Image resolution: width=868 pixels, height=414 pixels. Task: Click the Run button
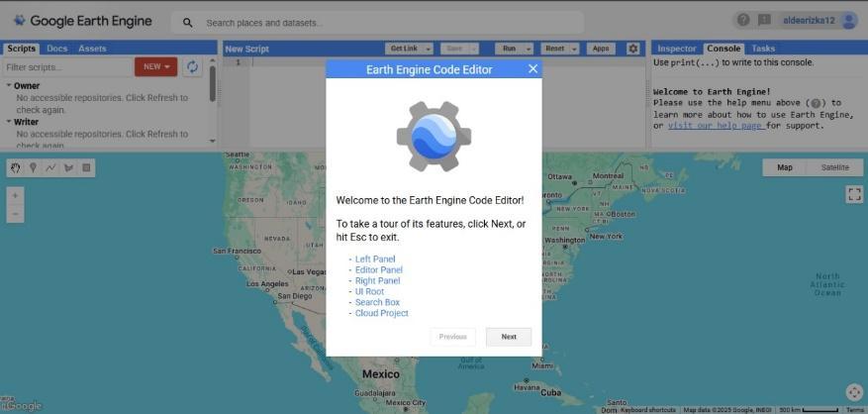click(x=510, y=49)
